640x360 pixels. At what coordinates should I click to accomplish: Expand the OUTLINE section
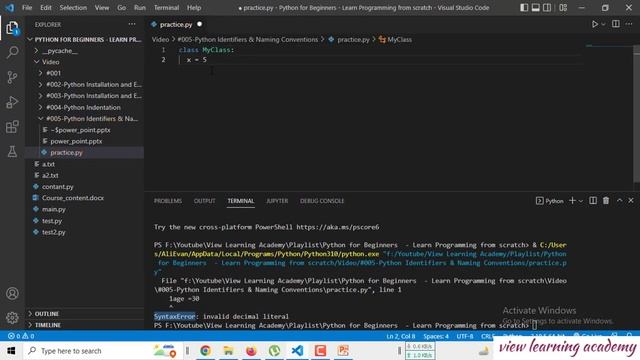click(84, 313)
